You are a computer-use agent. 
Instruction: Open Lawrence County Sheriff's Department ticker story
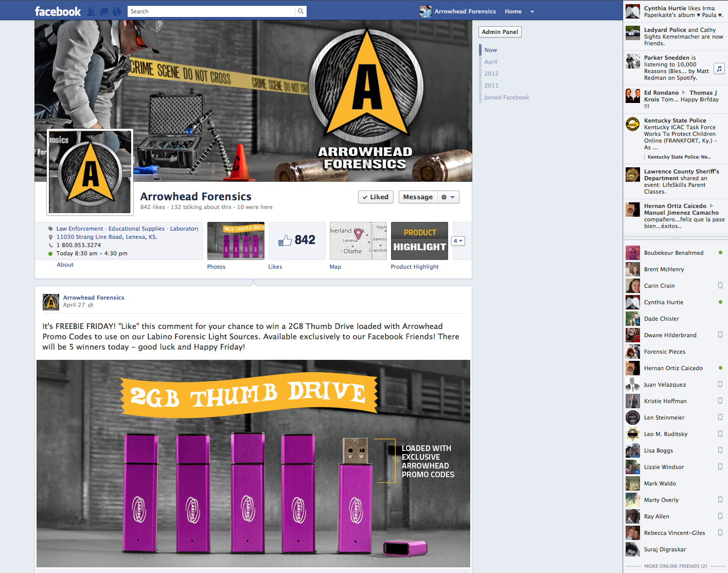(x=675, y=181)
